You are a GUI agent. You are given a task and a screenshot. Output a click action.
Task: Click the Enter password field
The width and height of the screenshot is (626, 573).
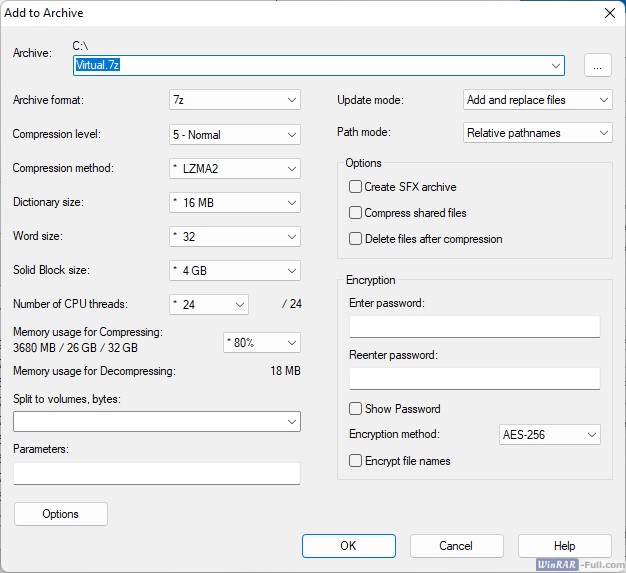[x=474, y=327]
